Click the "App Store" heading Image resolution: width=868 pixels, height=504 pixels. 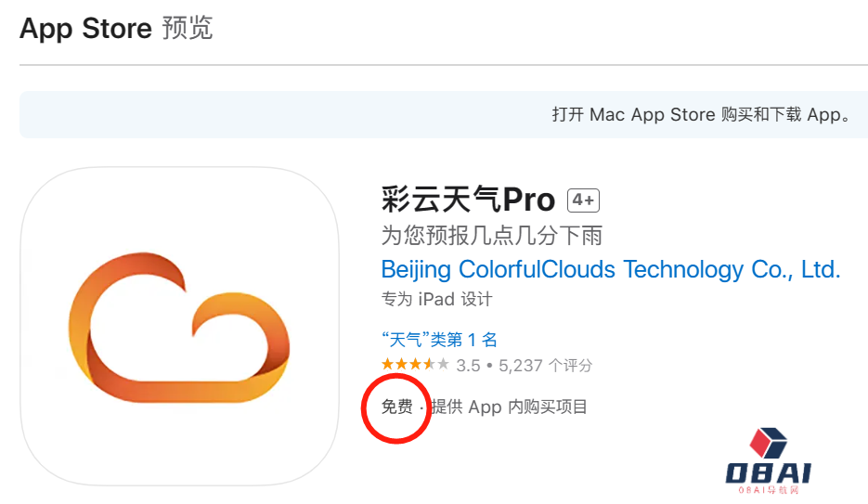85,29
